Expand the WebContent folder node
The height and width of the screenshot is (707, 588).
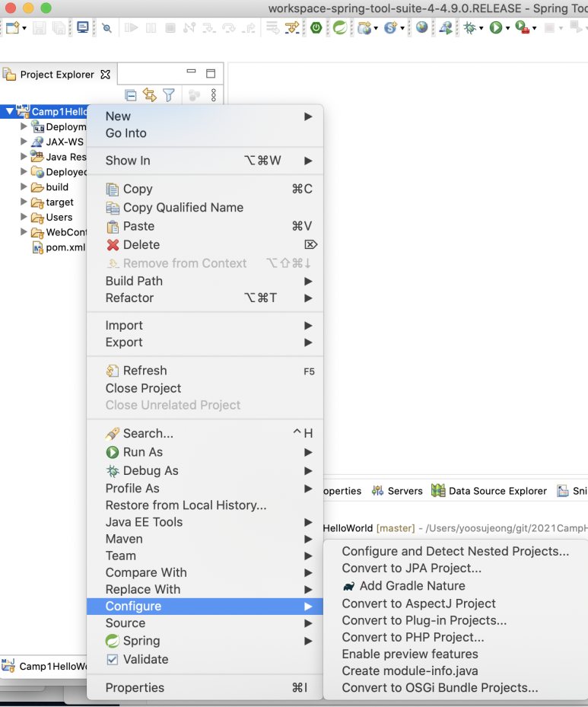pos(24,232)
